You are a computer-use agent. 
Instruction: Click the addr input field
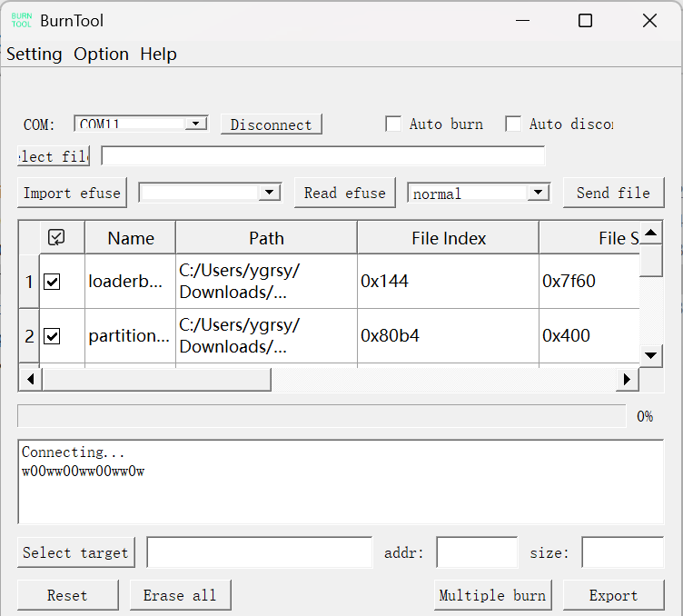[x=477, y=552]
